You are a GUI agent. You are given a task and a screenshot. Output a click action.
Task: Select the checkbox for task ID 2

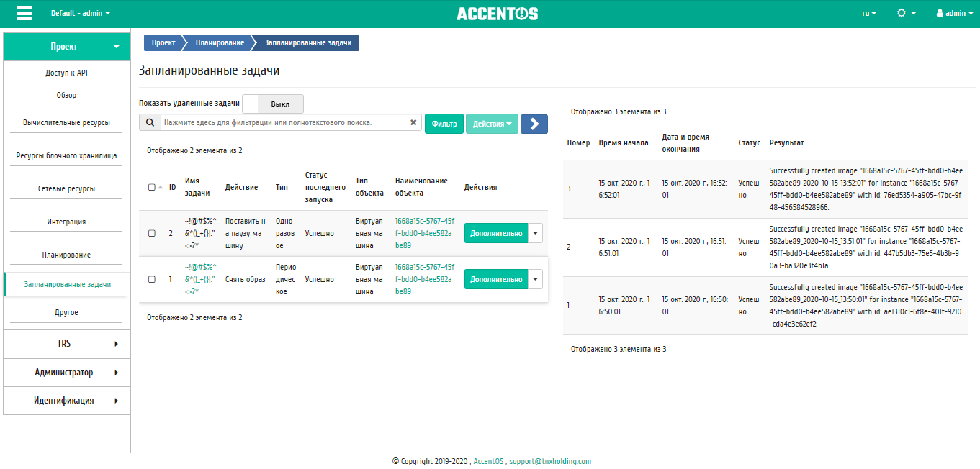(152, 233)
